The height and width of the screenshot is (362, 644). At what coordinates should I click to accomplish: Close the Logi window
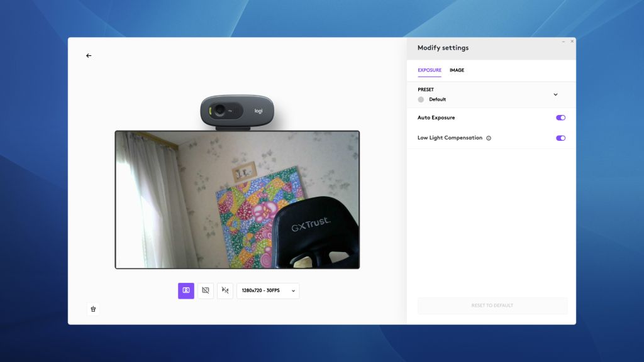pos(572,41)
